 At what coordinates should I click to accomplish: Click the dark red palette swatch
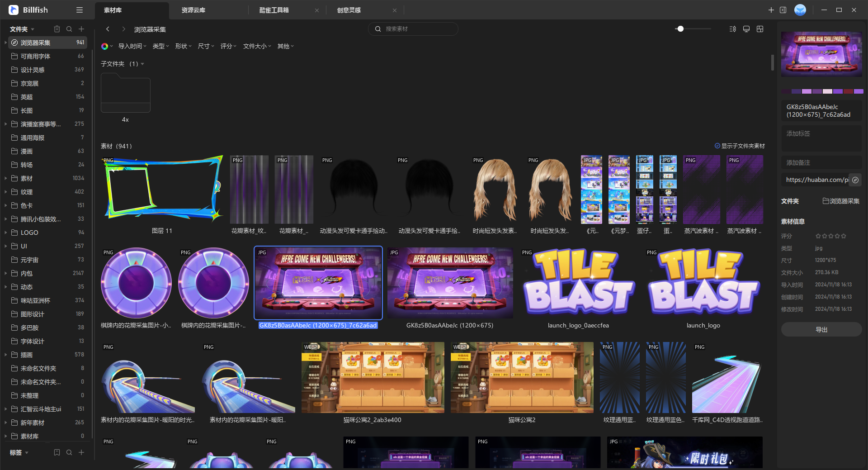tap(848, 91)
